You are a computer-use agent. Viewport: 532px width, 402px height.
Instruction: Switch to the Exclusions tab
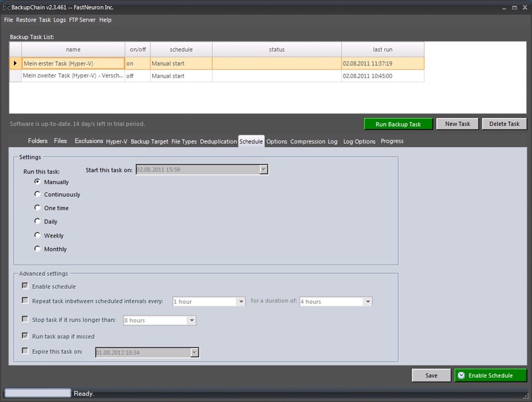pos(89,141)
